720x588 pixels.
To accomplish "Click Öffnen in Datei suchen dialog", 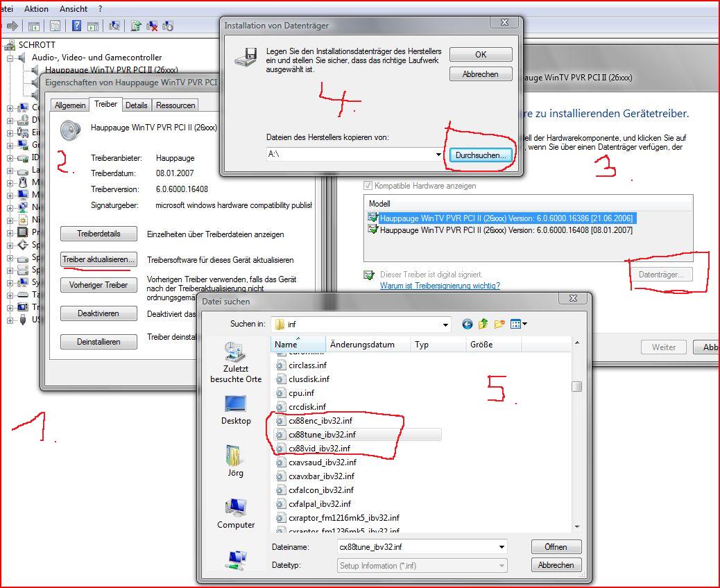I will [556, 546].
